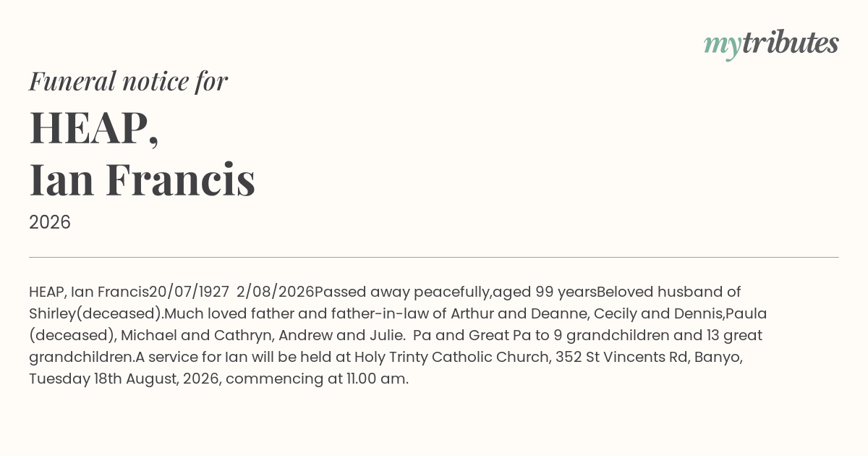Click the name Shirley(deceased)
The image size is (868, 456).
point(97,313)
